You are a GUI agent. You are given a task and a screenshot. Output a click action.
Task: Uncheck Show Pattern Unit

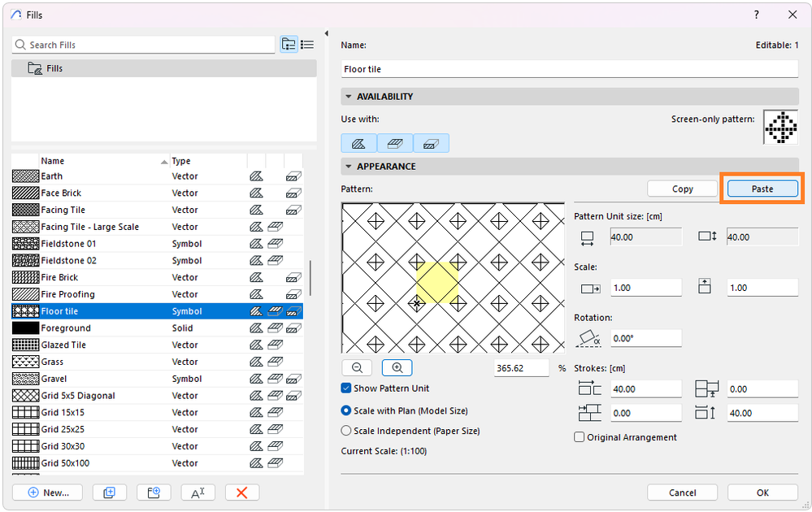347,388
